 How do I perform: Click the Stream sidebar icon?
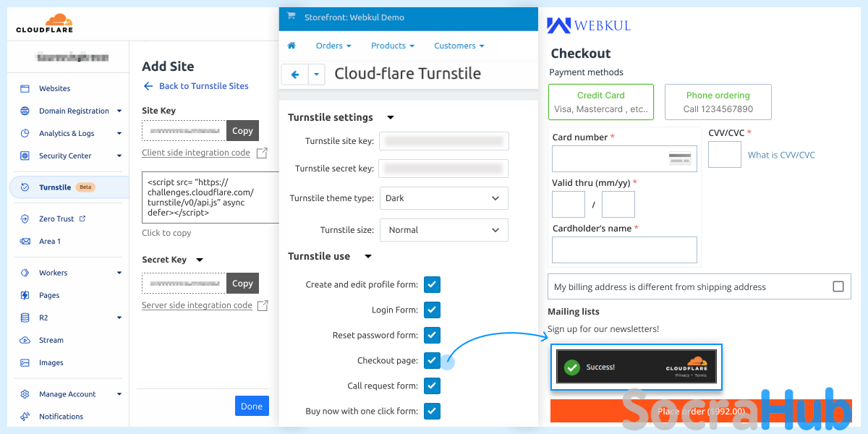pyautogui.click(x=25, y=340)
